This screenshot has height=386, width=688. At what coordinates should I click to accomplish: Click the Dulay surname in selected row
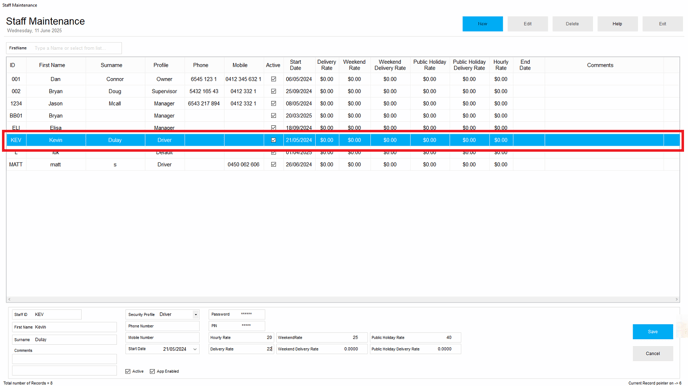pyautogui.click(x=115, y=140)
